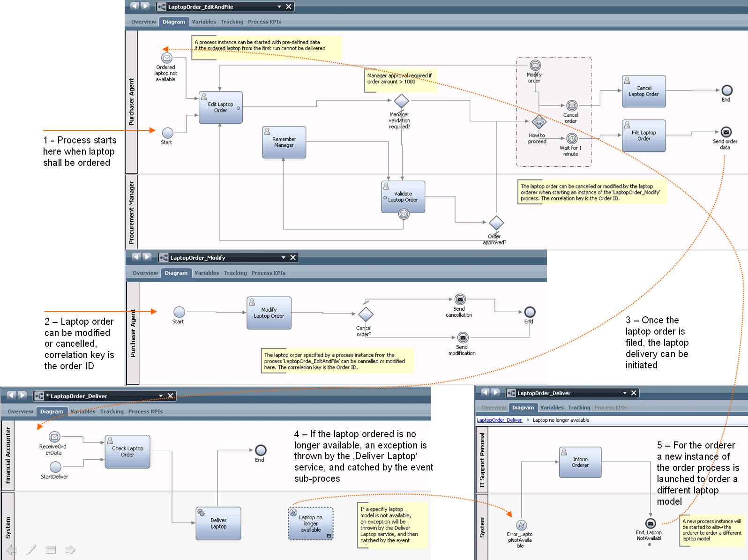Image resolution: width=748 pixels, height=560 pixels.
Task: Open Variables tab in LaptopOrder_Modify
Action: [x=207, y=273]
